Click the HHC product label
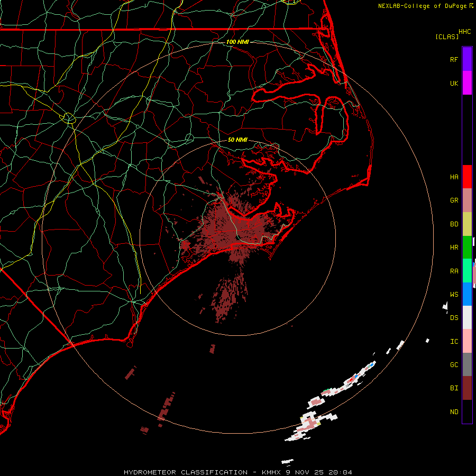 (464, 32)
